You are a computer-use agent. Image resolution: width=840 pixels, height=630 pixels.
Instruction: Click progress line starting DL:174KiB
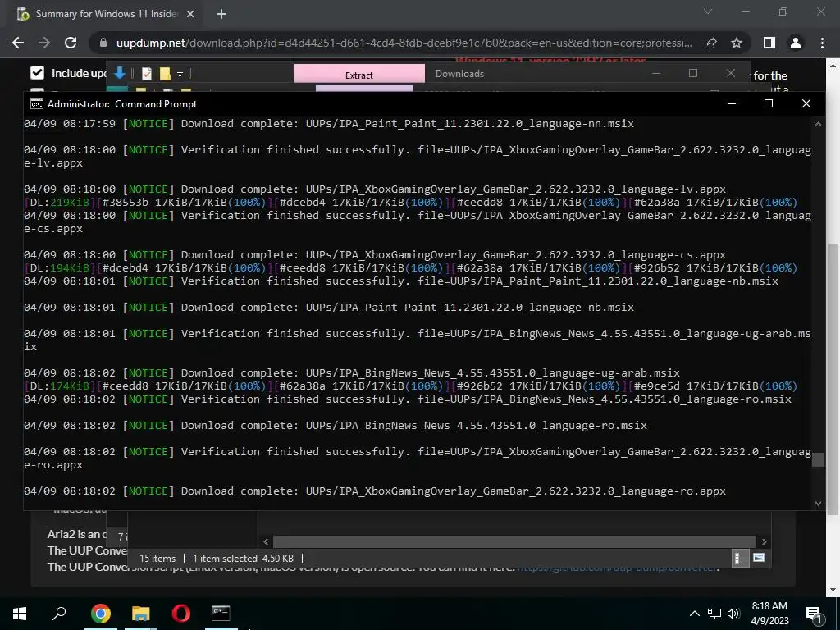tap(410, 386)
